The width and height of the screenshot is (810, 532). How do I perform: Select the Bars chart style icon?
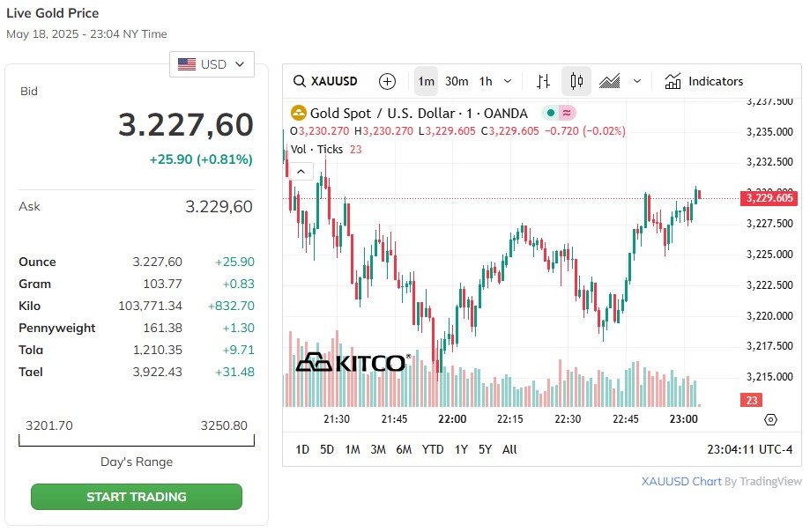coord(543,82)
